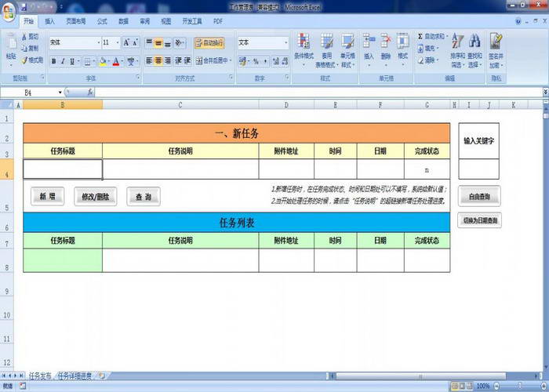The height and width of the screenshot is (392, 549).
Task: Increase font size with large A icon
Action: (x=126, y=42)
